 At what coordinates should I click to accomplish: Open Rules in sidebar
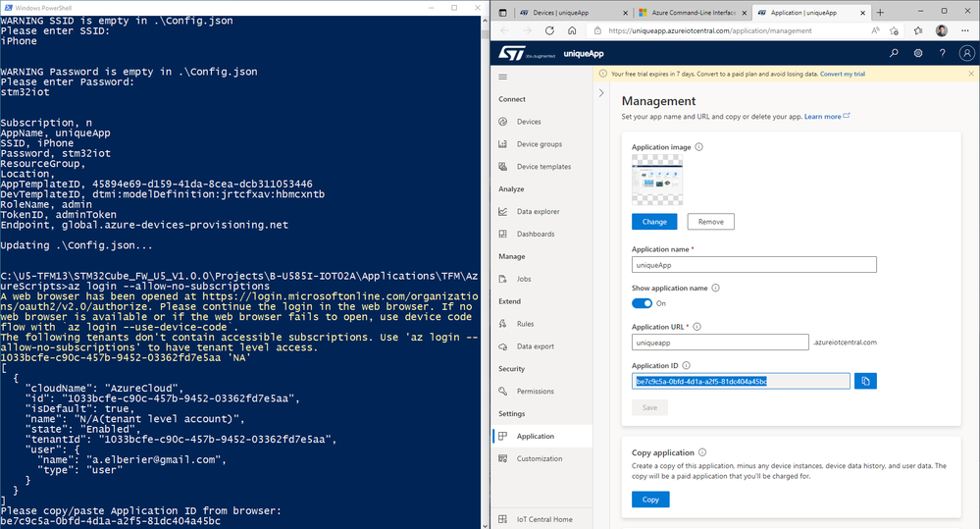point(525,325)
